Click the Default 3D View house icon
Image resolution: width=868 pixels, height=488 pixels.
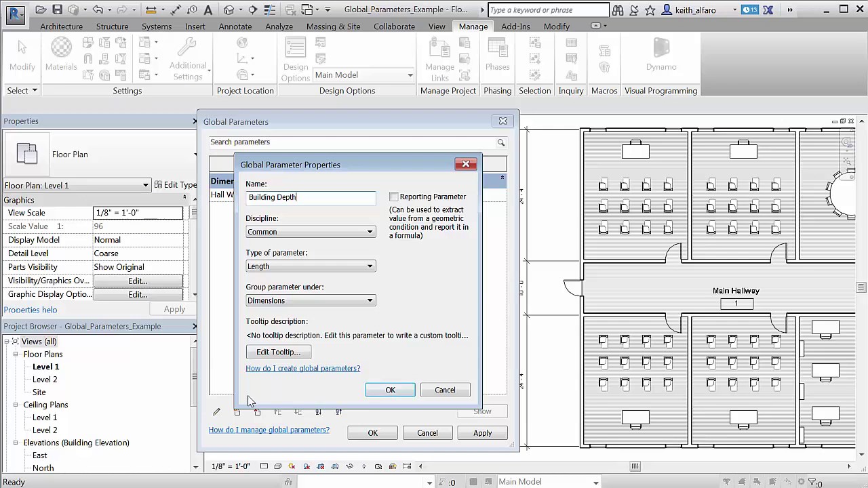[229, 9]
